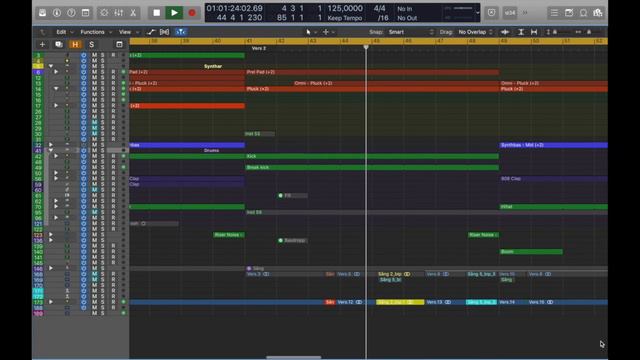Open the Keep Tempo mode dropdown
Screen dimensions: 640x360
pyautogui.click(x=345, y=18)
